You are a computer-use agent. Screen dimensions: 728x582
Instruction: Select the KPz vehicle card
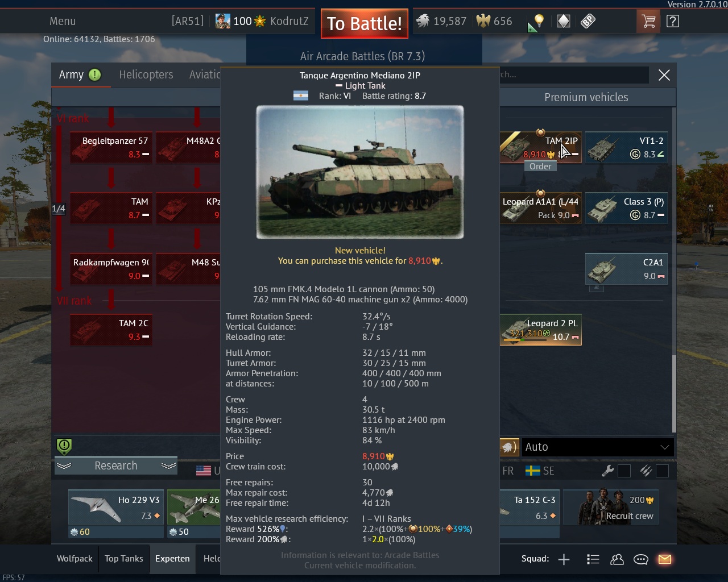188,208
